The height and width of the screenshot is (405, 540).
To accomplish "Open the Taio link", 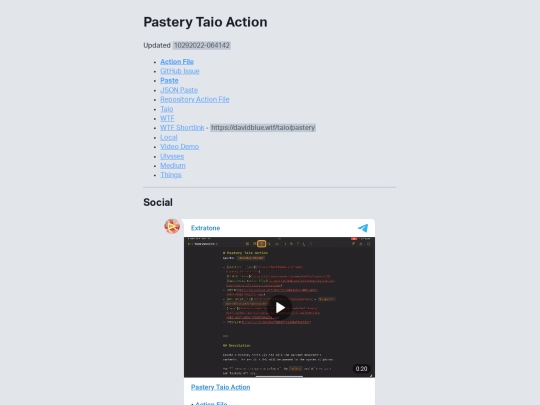I will [x=167, y=109].
